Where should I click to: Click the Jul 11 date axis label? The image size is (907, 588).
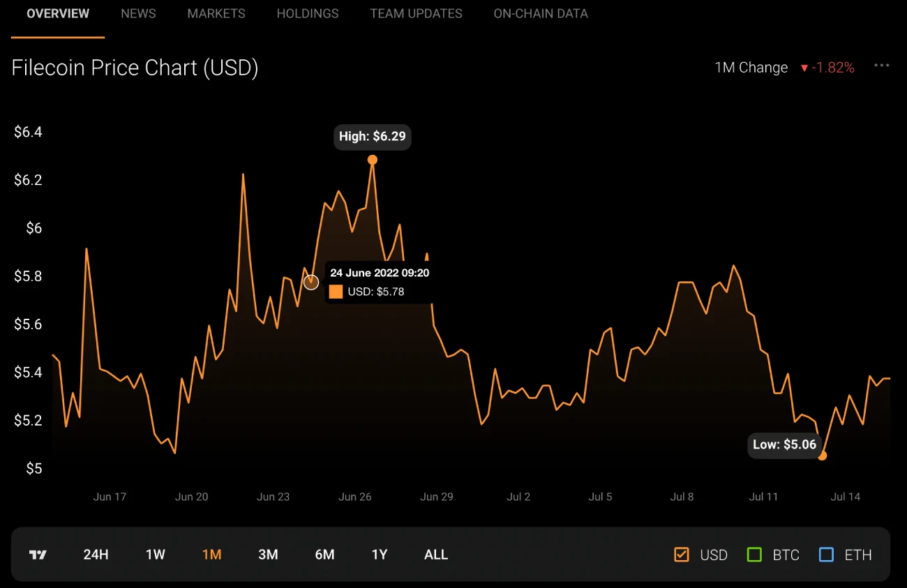(763, 497)
